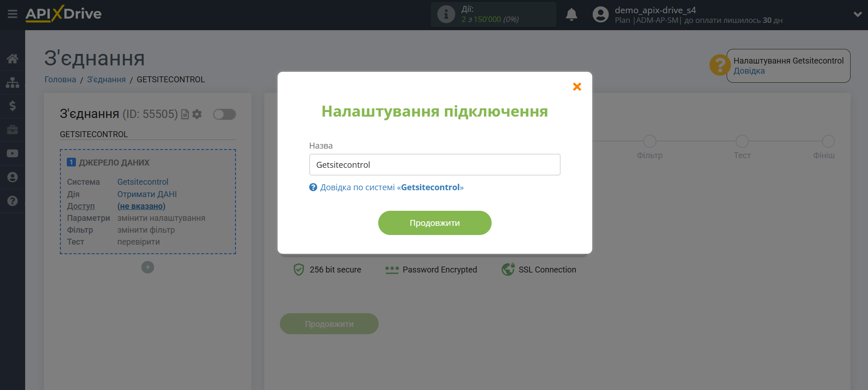Click the green Продовжити button in dialog

tap(435, 223)
